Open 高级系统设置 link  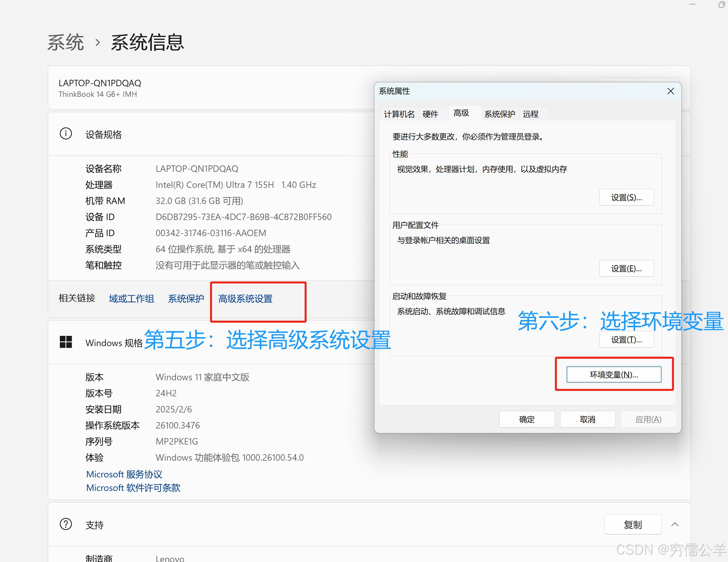pos(245,299)
